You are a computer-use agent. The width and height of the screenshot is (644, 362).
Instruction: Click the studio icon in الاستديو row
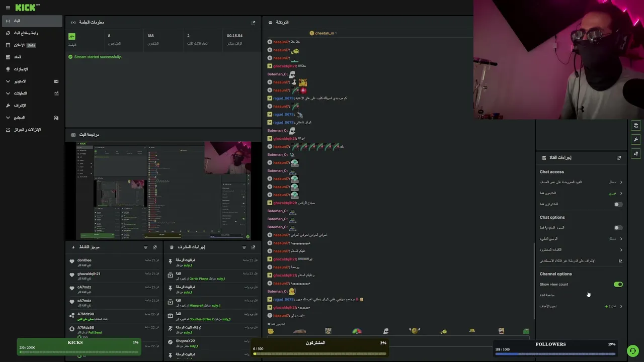(56, 81)
